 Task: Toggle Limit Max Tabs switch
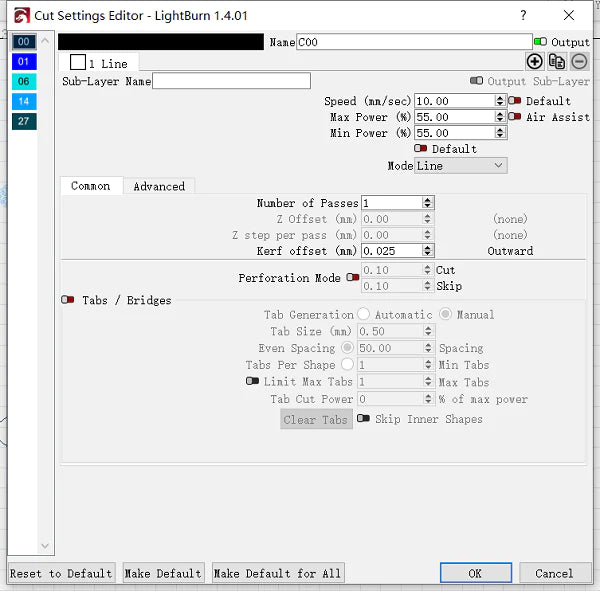click(x=252, y=381)
